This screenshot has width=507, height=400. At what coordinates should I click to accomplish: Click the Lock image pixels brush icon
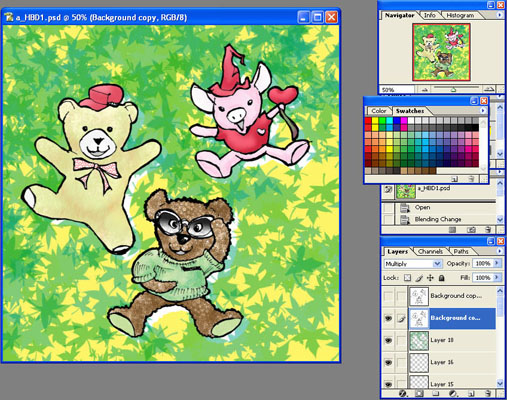click(419, 278)
